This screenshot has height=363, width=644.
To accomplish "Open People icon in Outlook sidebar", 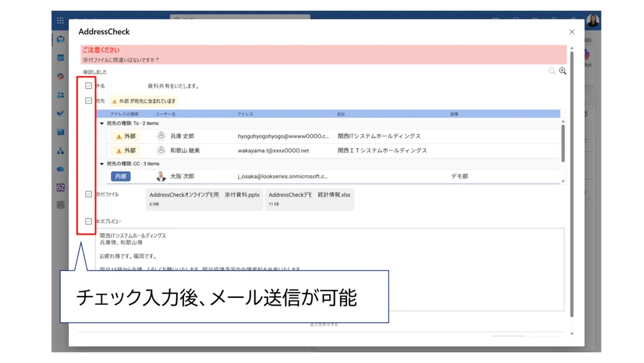I will tap(61, 95).
